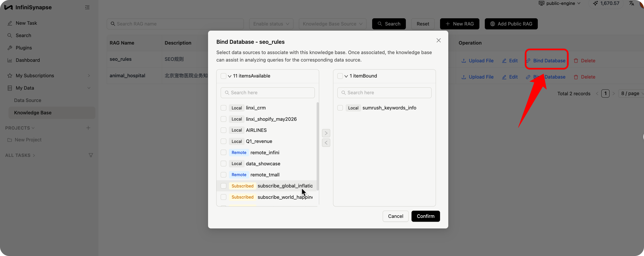Check the subscribe_world_happiness data source
Viewport: 644px width, 256px height.
tap(223, 197)
